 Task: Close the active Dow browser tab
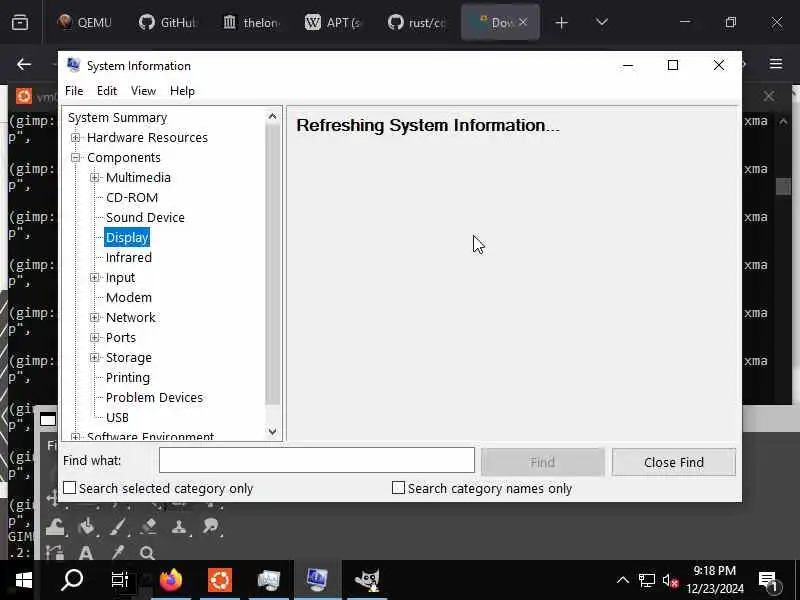pyautogui.click(x=523, y=22)
